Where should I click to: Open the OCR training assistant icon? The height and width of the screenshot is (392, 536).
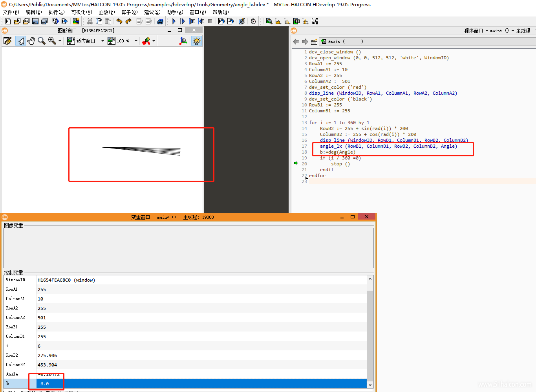[x=315, y=21]
